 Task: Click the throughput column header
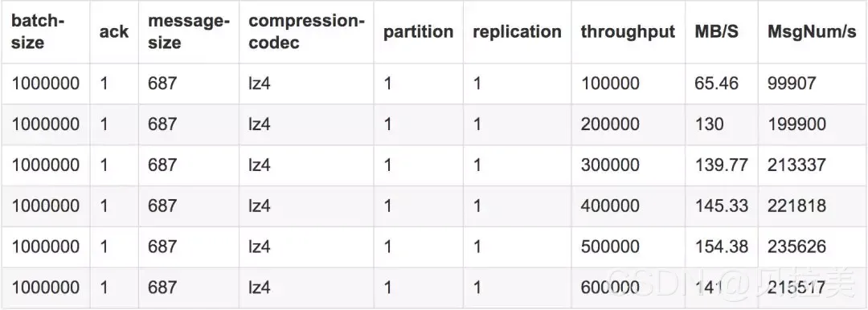(628, 31)
